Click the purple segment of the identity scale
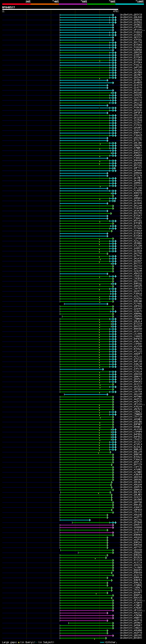The image size is (146, 644). (73, 4)
